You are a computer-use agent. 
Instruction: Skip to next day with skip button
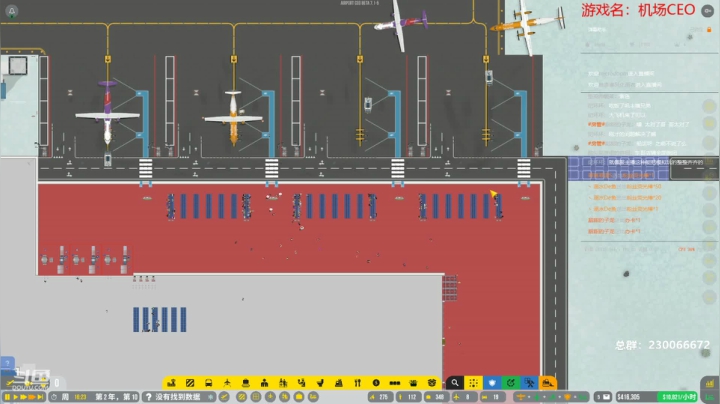40,397
